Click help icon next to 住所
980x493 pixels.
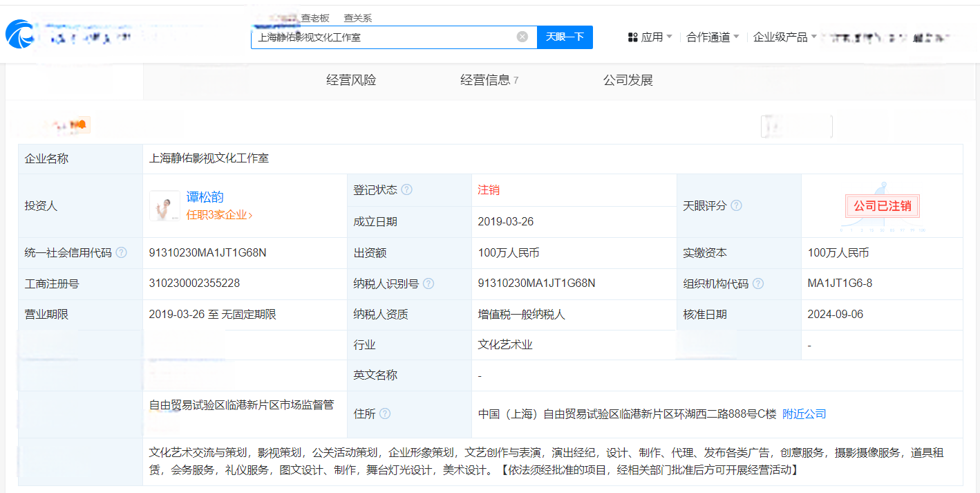click(385, 413)
